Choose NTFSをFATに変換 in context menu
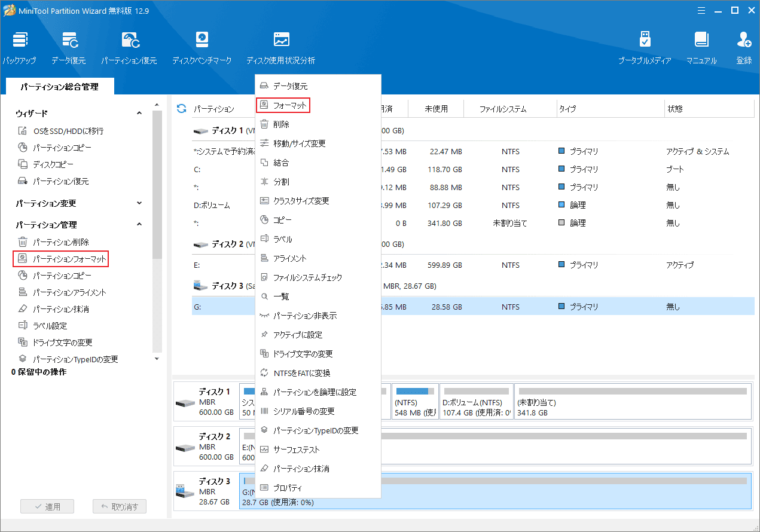The height and width of the screenshot is (532, 760). coord(318,373)
